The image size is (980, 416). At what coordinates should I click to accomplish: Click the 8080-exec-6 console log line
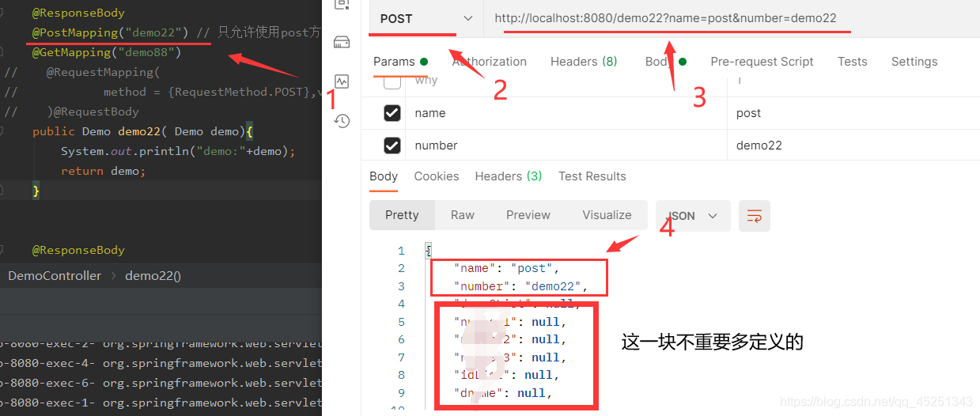tap(161, 383)
